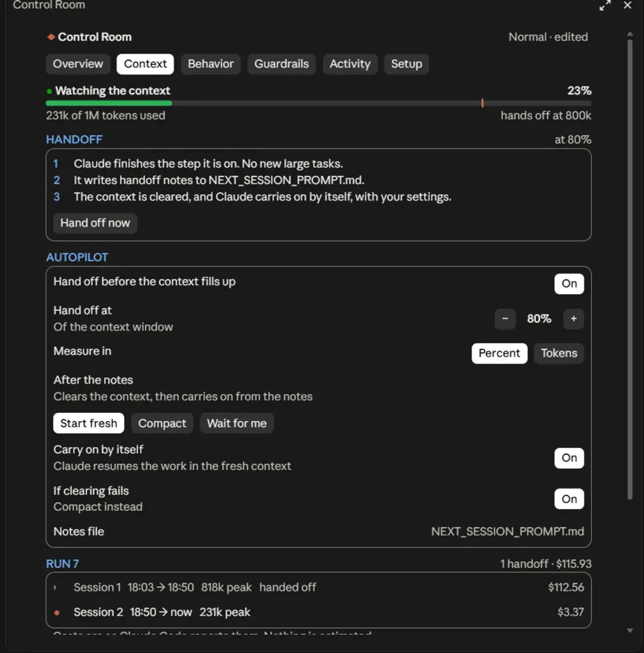Click the orange handoff threshold marker
Screen dimensions: 644x653
click(x=482, y=103)
